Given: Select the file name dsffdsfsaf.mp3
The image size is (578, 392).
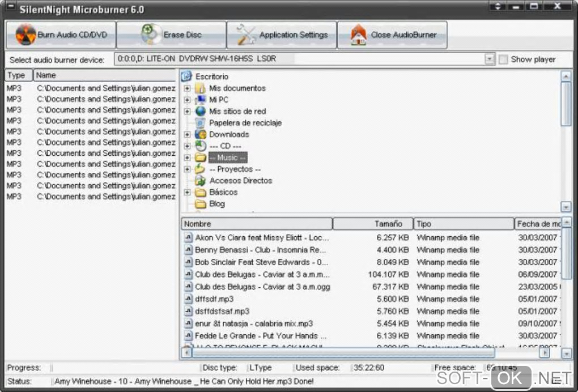Looking at the screenshot, I should point(222,312).
